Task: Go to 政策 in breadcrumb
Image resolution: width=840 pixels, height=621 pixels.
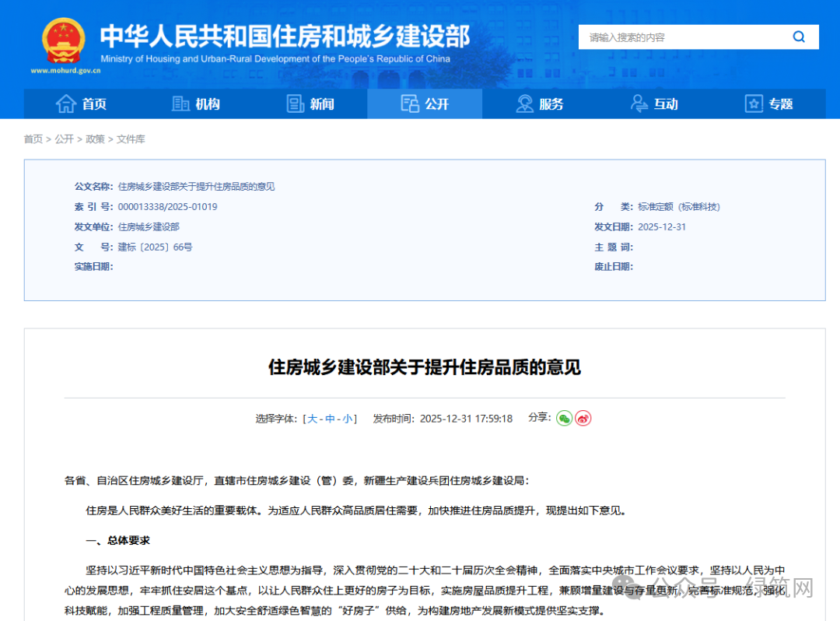Action: 96,139
